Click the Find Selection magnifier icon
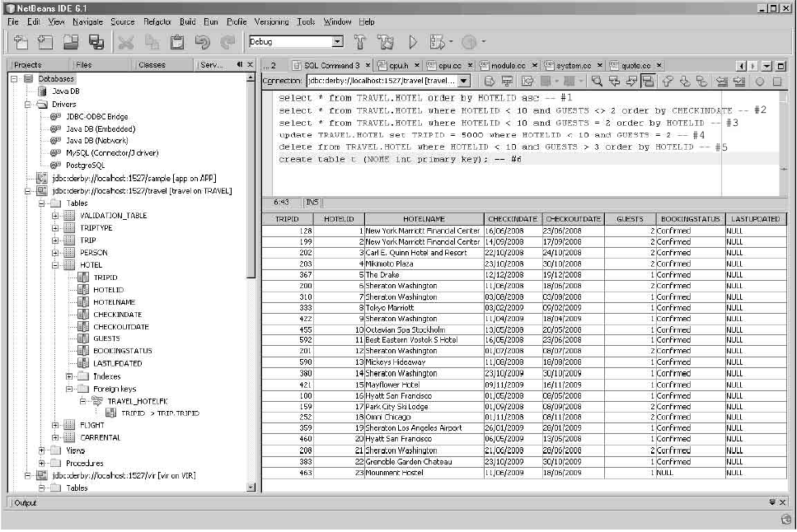797x532 pixels. (x=596, y=82)
